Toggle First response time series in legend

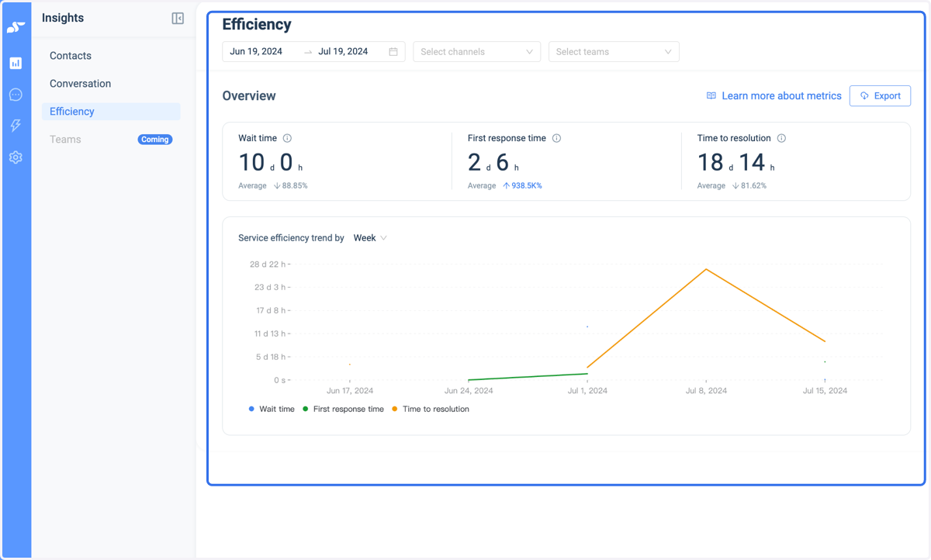click(343, 409)
